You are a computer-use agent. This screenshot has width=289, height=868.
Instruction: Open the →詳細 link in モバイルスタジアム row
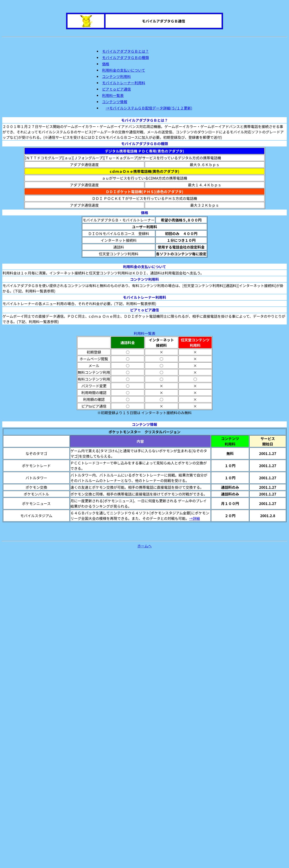click(194, 519)
